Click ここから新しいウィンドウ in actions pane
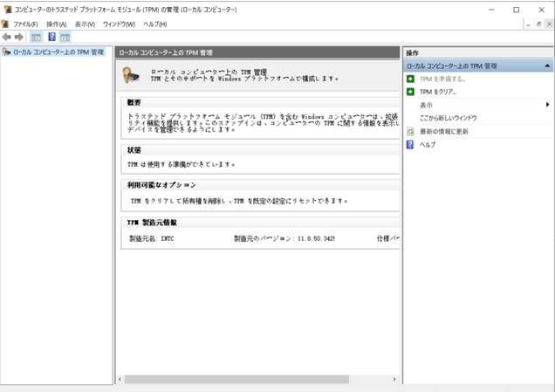555x392 pixels. [448, 118]
